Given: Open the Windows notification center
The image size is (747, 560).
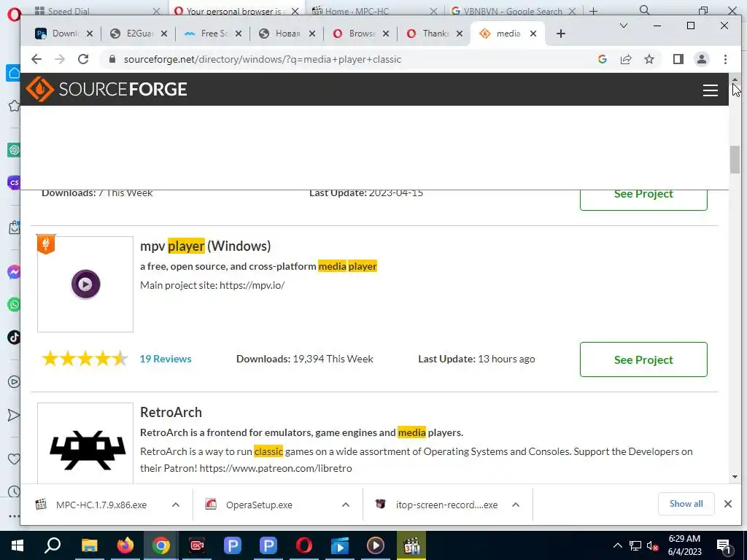Looking at the screenshot, I should 724,545.
